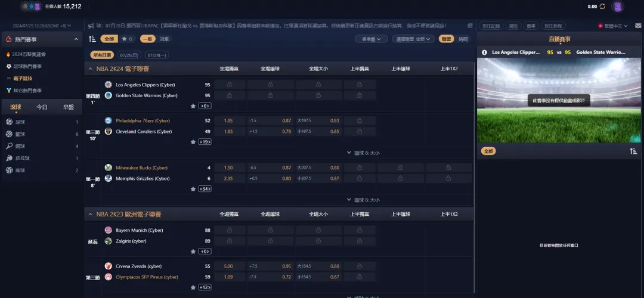Switch to the 今日 tab
Screen dimensions: 644x298
coord(42,107)
